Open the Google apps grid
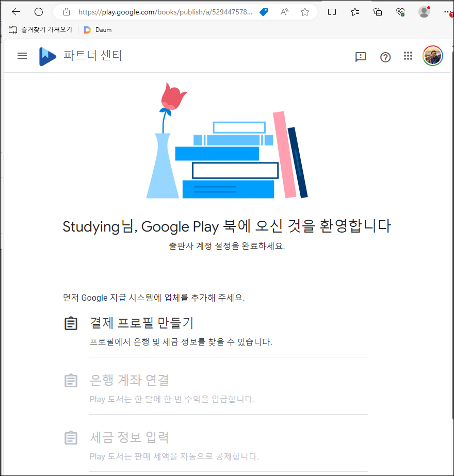This screenshot has height=476, width=454. click(408, 56)
